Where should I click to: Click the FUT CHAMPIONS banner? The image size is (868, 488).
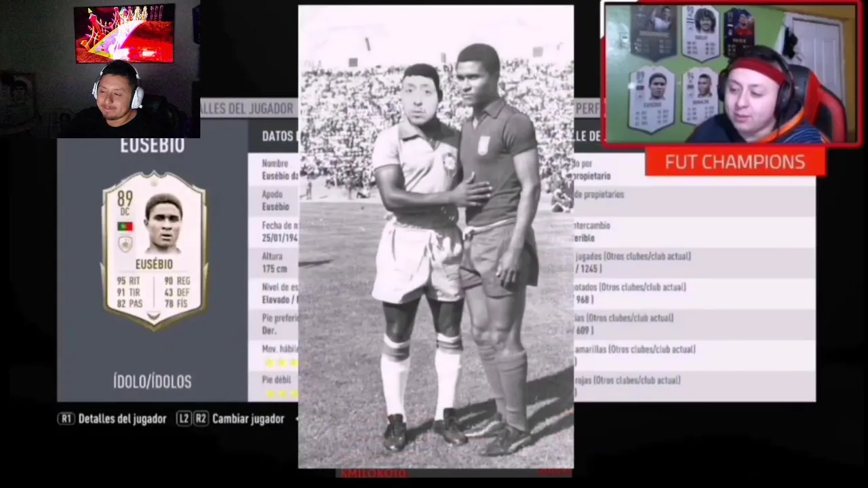tap(735, 162)
